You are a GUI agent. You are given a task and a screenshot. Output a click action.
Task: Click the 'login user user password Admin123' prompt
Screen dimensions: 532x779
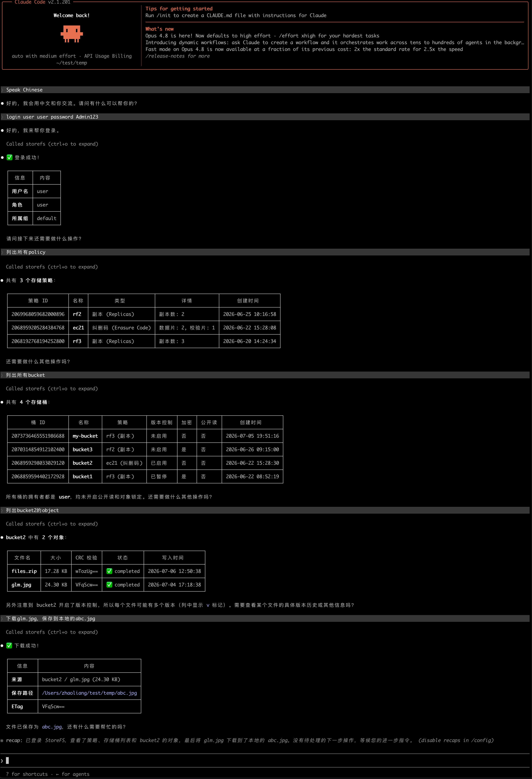[x=265, y=117]
